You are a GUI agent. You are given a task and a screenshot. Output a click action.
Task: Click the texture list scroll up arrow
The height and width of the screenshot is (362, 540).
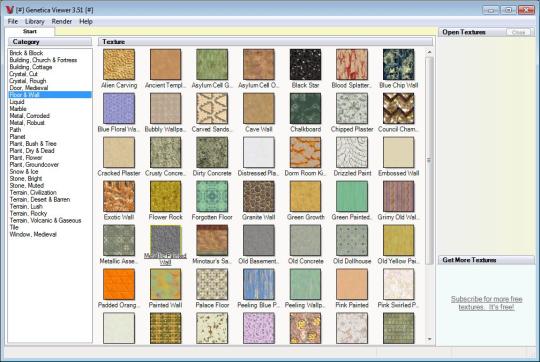point(429,52)
